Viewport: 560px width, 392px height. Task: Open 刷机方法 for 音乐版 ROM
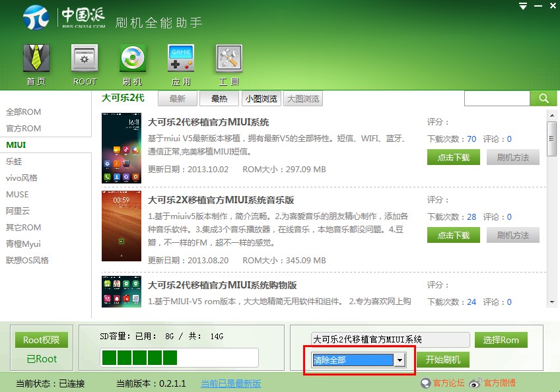point(513,235)
